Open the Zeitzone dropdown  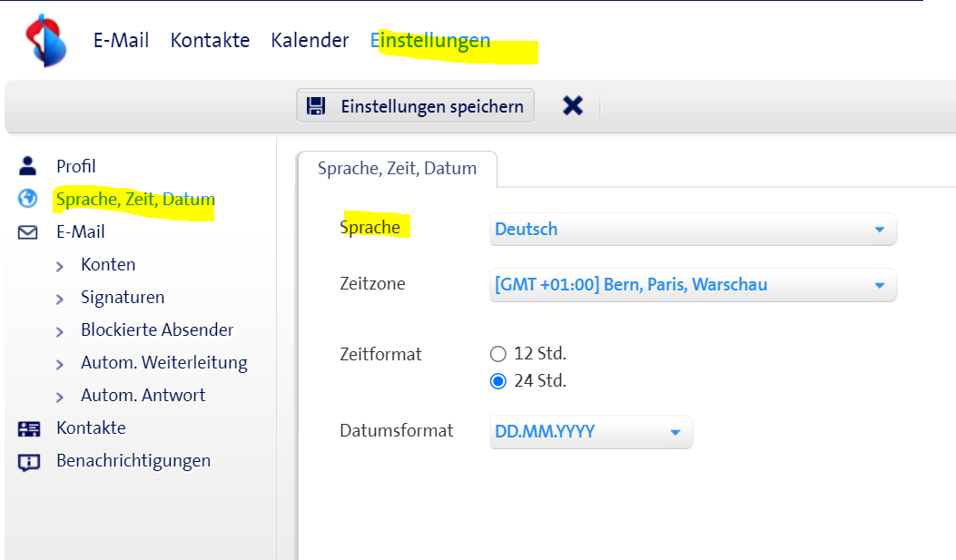click(x=692, y=285)
